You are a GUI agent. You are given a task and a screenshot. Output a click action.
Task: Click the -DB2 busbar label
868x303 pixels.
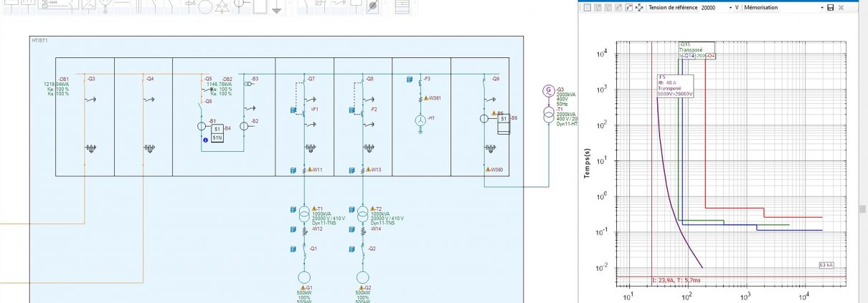[x=227, y=78]
